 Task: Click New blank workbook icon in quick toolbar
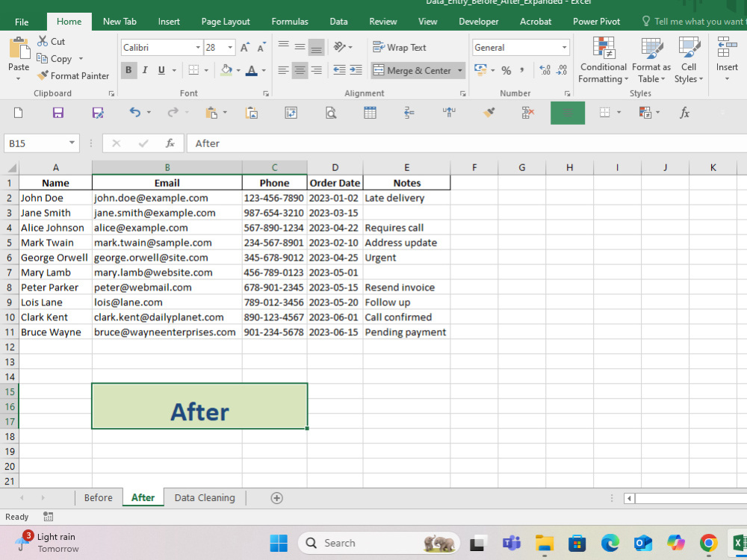pyautogui.click(x=18, y=113)
